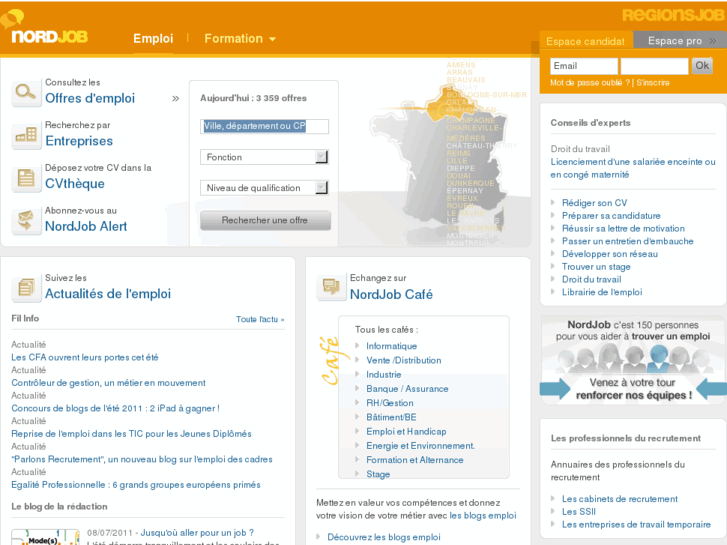Open the Vente /Distribution café link

[403, 360]
